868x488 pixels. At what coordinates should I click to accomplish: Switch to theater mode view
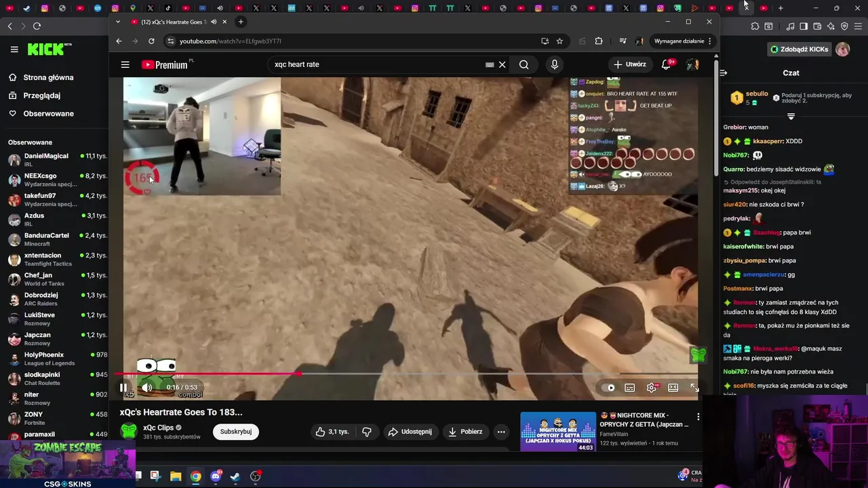click(673, 388)
